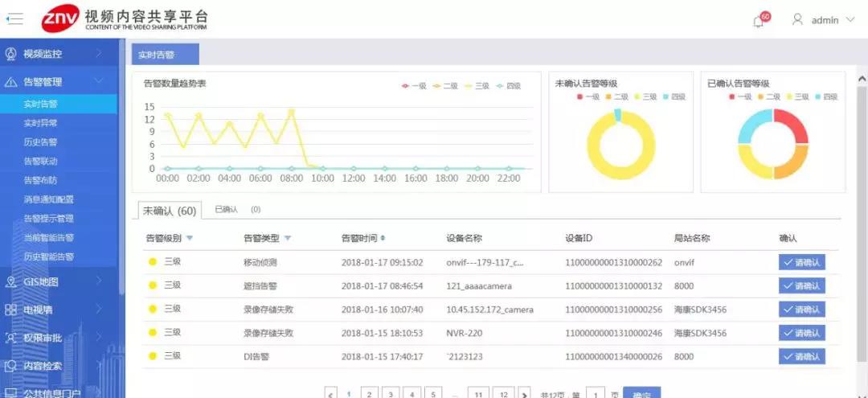This screenshot has width=868, height=398.
Task: Click the page number jump input field
Action: pyautogui.click(x=596, y=394)
